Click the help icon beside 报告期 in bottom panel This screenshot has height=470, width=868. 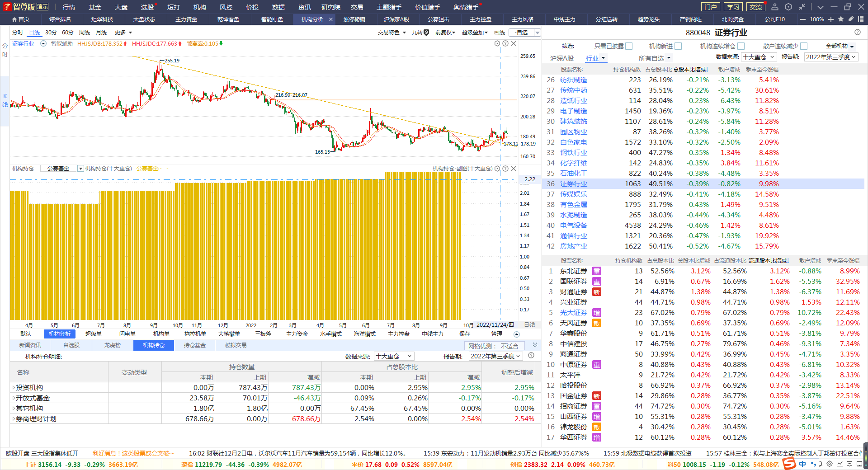pos(531,356)
